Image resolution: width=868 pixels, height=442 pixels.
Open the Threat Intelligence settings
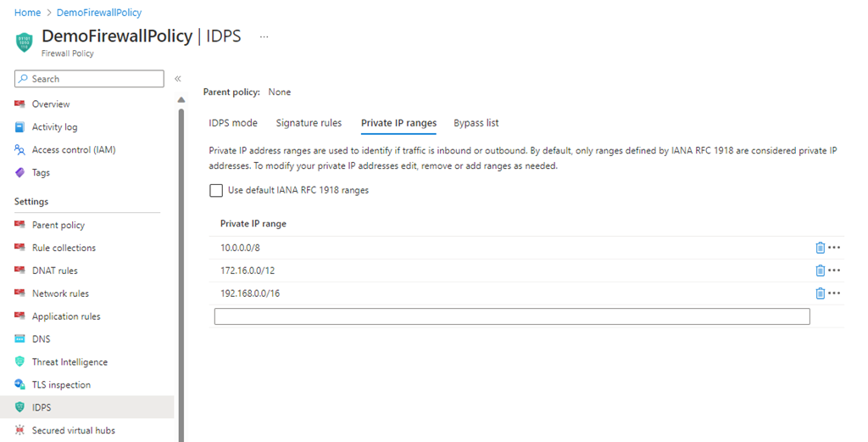[70, 362]
